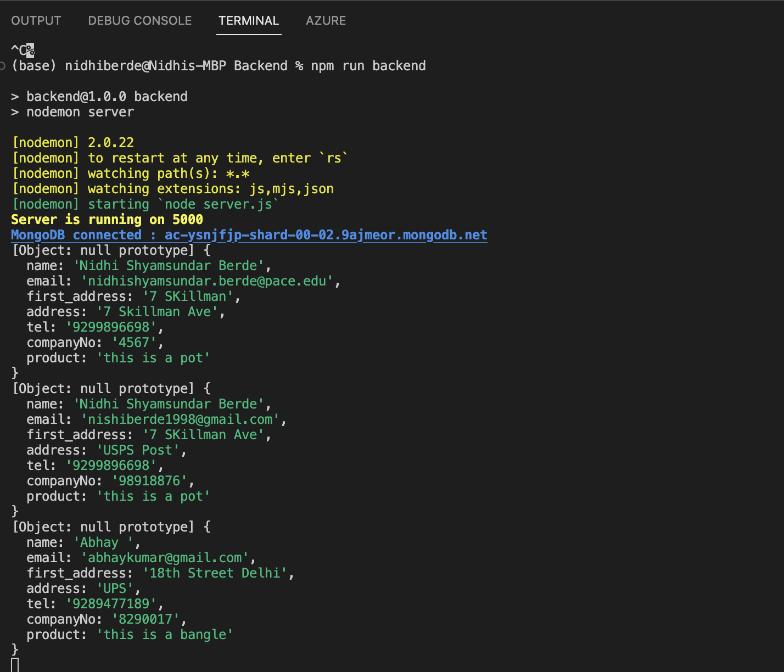Image resolution: width=784 pixels, height=672 pixels.
Task: Click the 'backend@1.0.0 backend' line
Action: [x=99, y=97]
